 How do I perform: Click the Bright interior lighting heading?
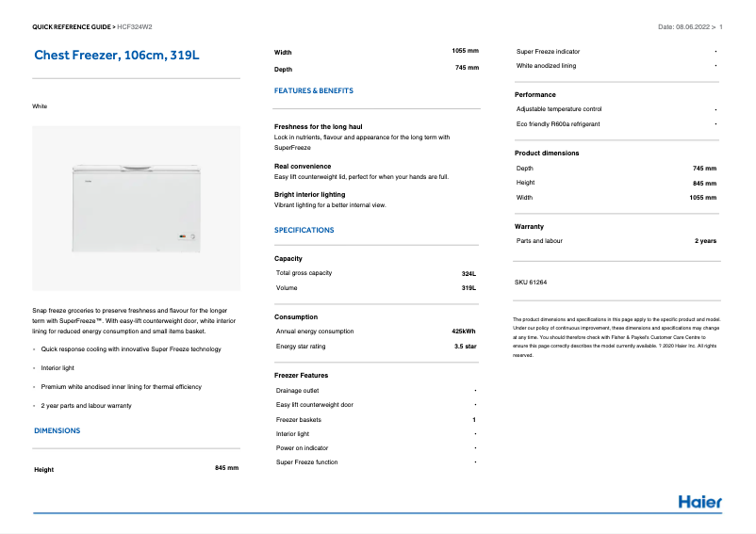click(309, 194)
